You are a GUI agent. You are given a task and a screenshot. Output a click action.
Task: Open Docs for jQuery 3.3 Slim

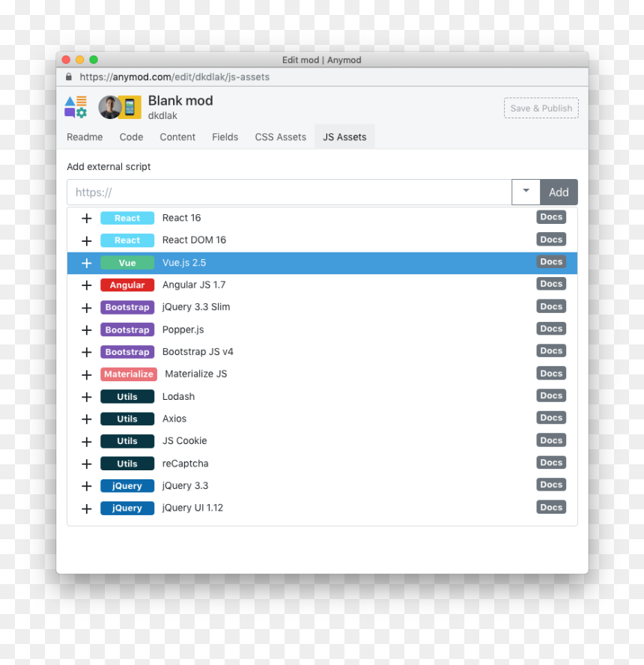coord(551,306)
